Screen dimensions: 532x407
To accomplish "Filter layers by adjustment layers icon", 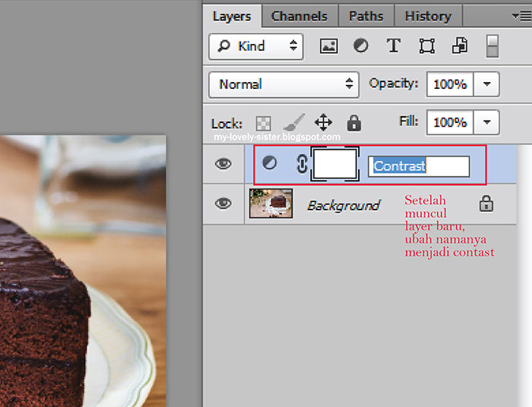I will [x=361, y=46].
